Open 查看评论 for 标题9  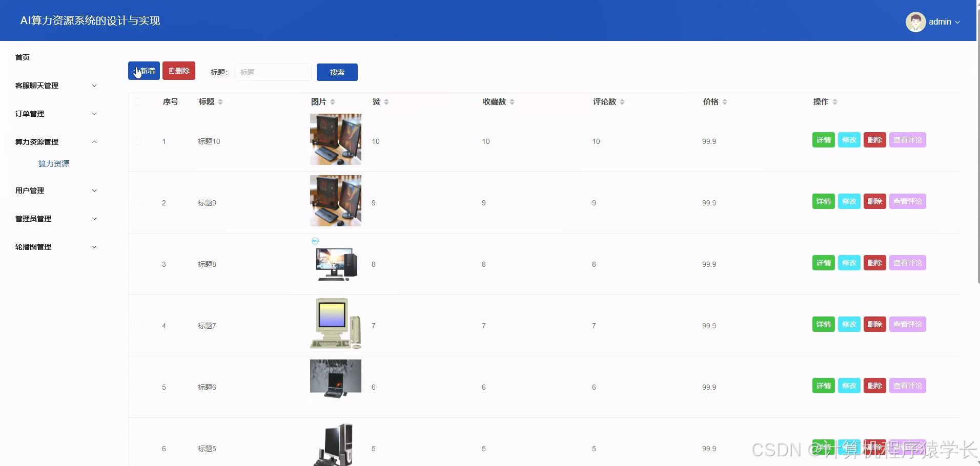pyautogui.click(x=907, y=201)
